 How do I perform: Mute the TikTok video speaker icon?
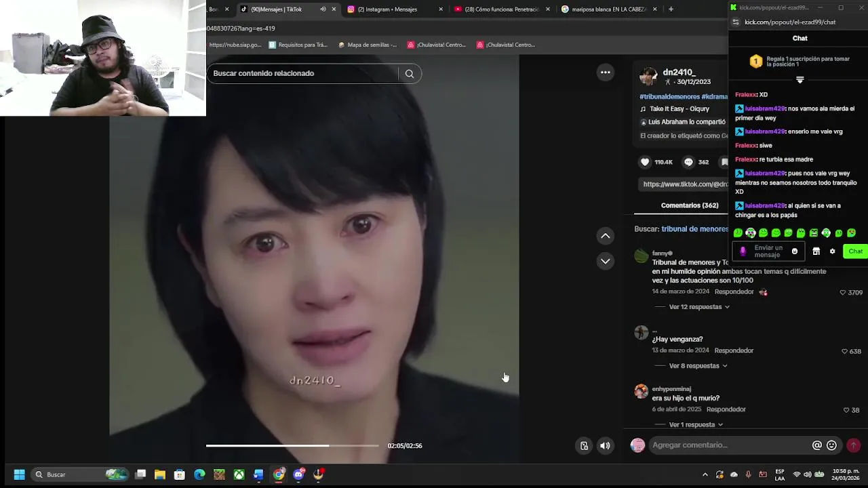pos(605,445)
